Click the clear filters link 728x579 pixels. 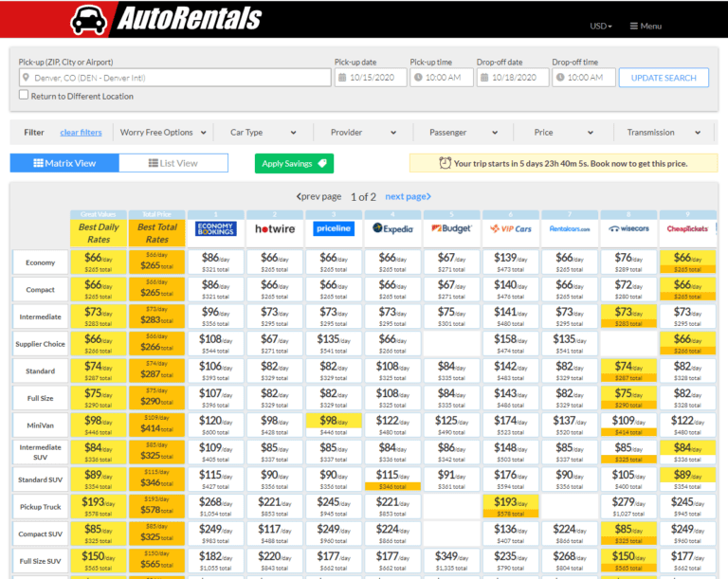[81, 133]
